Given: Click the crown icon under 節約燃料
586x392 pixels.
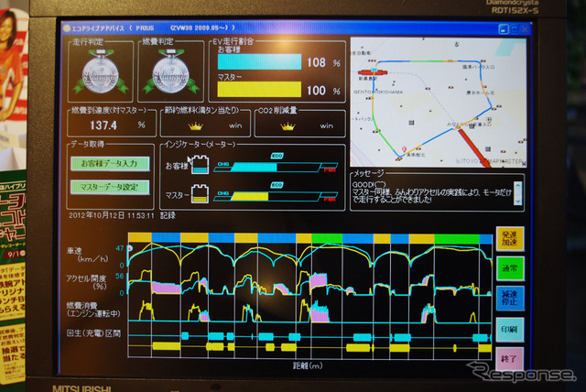Looking at the screenshot, I should (x=195, y=125).
